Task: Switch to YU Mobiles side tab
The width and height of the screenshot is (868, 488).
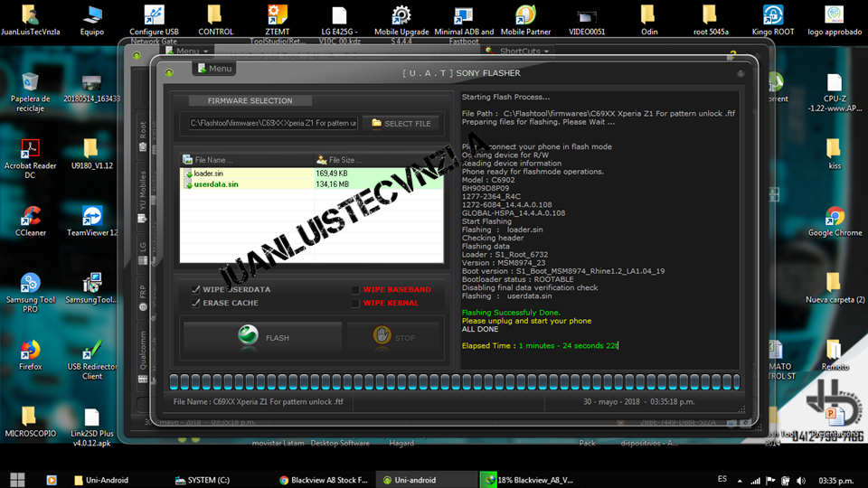Action: (143, 196)
